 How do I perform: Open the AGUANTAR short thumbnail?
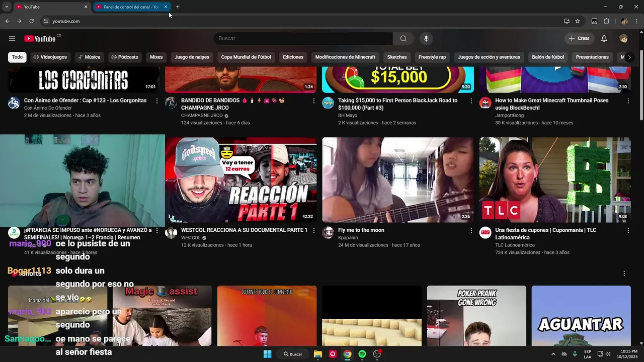[x=581, y=316]
